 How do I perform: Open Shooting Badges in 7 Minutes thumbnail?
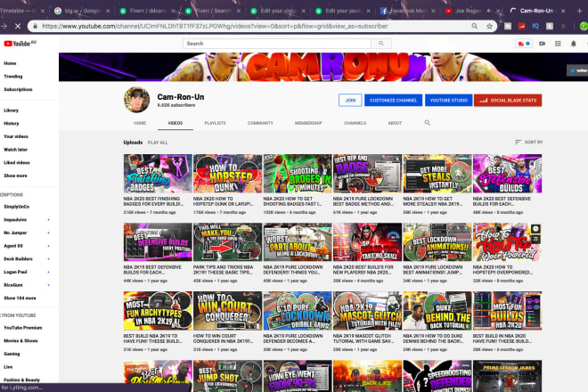point(298,174)
